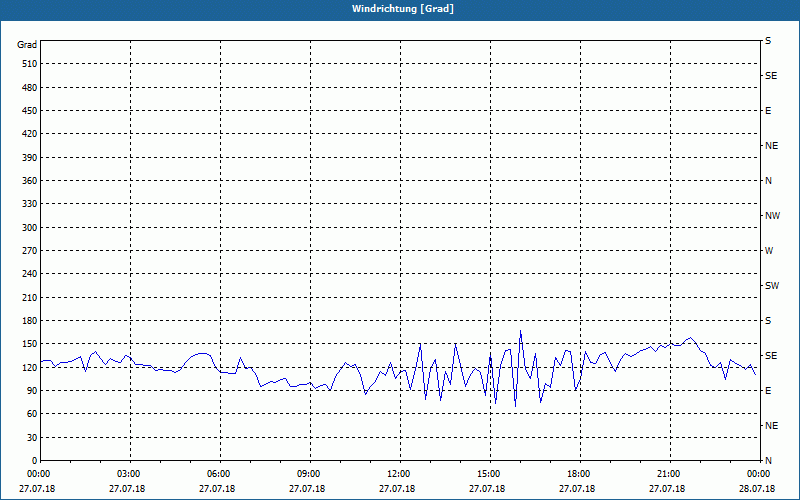Pick the 12:00 time axis label
The height and width of the screenshot is (500, 800).
(399, 473)
